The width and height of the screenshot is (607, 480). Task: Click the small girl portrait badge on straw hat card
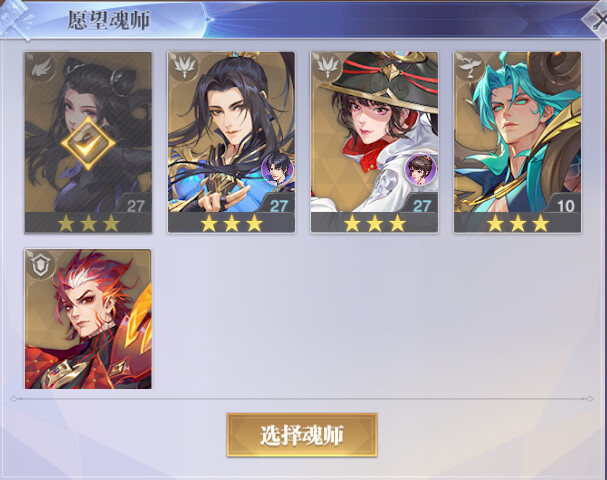tap(421, 169)
